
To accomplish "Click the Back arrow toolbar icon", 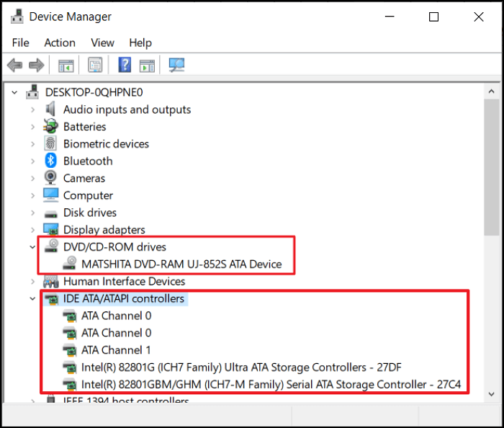I will tap(15, 65).
